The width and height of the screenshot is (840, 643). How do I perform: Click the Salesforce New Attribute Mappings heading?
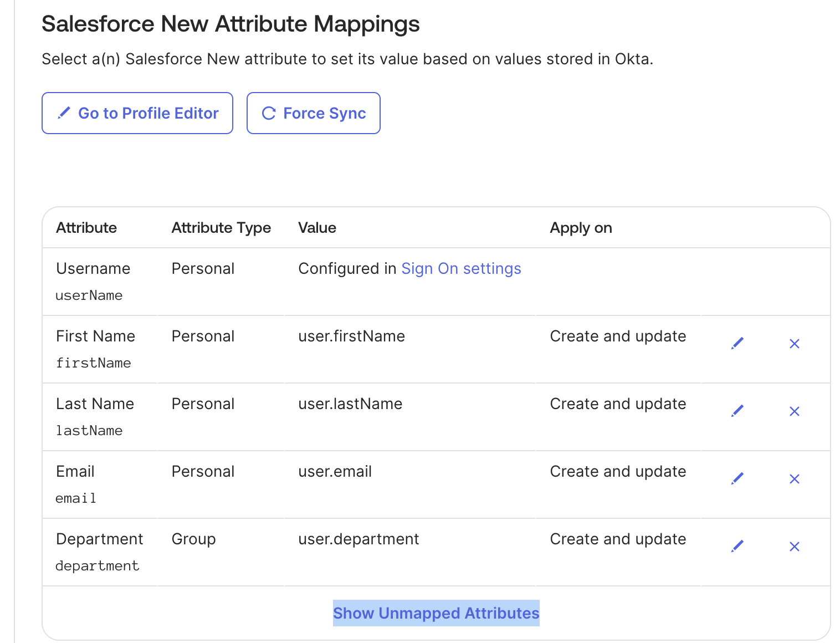click(231, 24)
